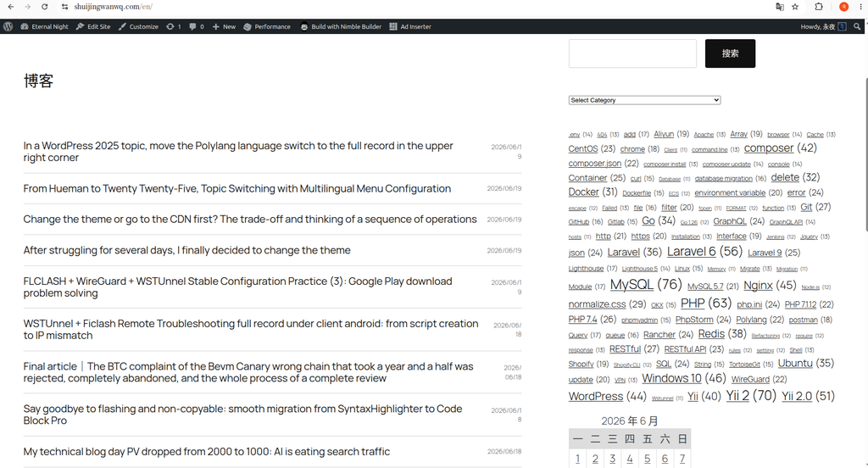868x468 pixels.
Task: Click the Docker (31) tag
Action: 593,192
